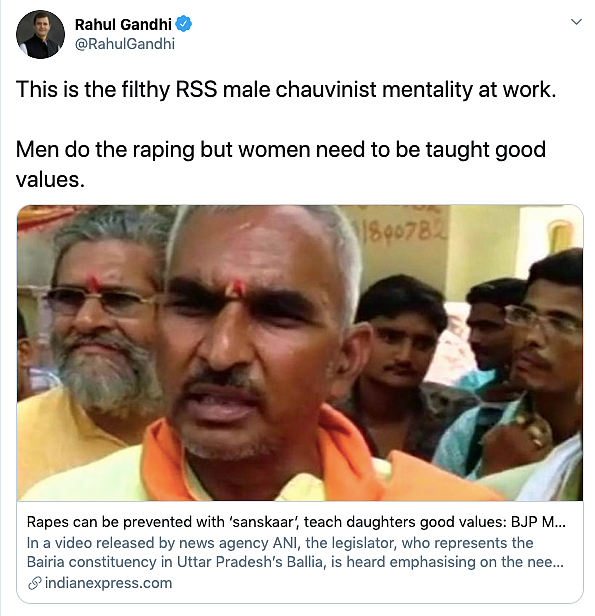
Task: Open the indianexpress.com source link
Action: (x=108, y=583)
